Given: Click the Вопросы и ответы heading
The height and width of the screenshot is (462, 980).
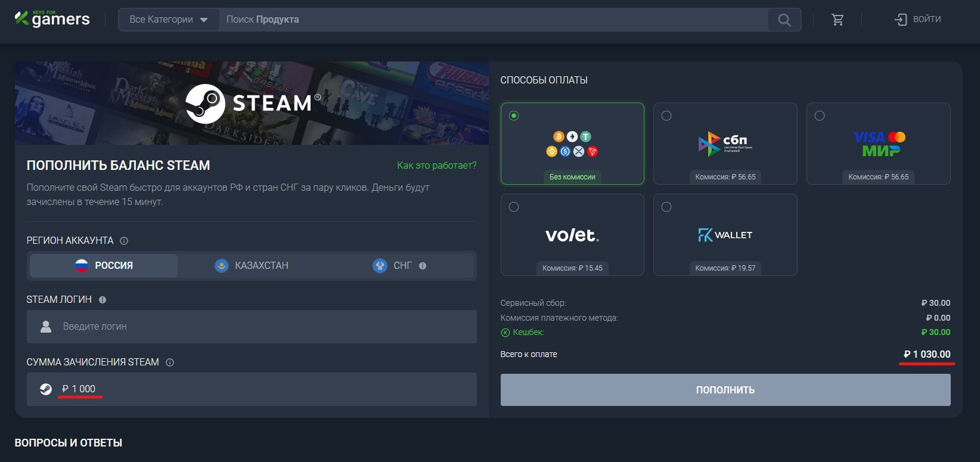Looking at the screenshot, I should point(69,443).
